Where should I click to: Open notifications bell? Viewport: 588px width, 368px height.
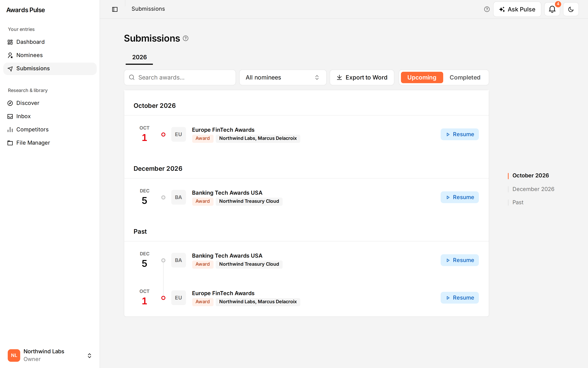coord(552,9)
